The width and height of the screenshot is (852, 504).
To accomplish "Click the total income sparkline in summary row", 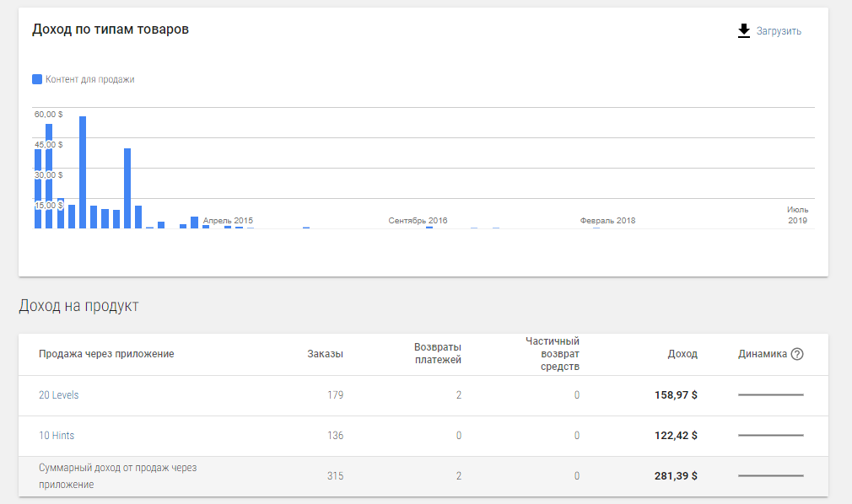I will tap(771, 476).
